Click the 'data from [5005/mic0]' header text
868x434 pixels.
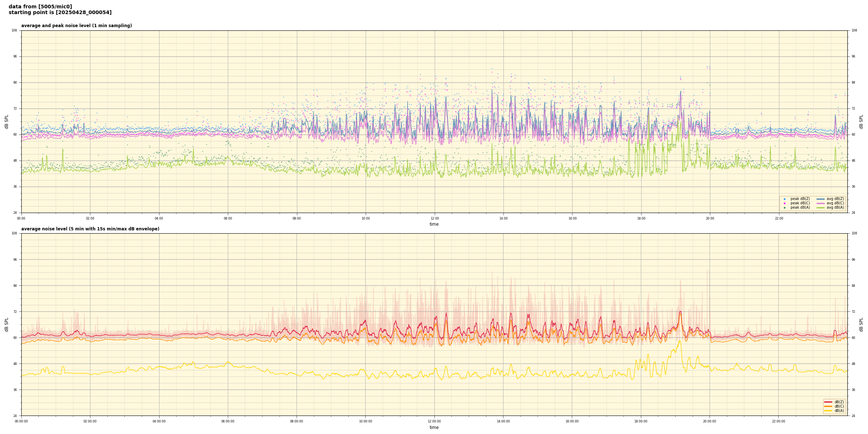[40, 7]
